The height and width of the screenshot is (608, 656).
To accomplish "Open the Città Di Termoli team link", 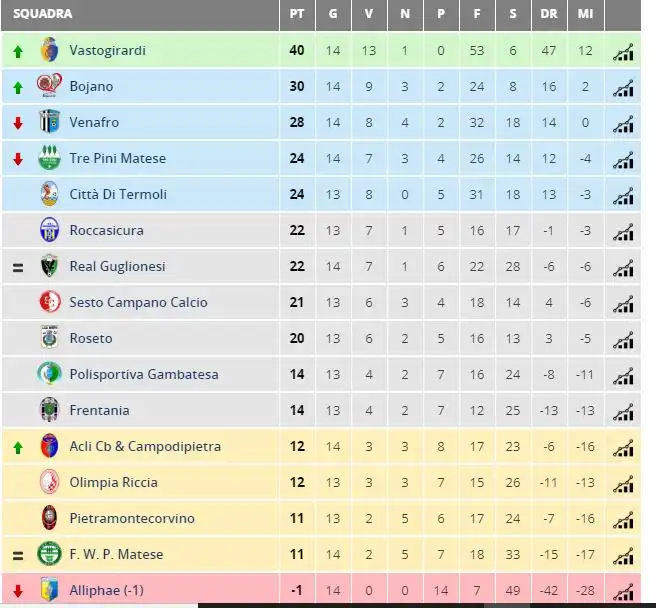I will pyautogui.click(x=118, y=194).
